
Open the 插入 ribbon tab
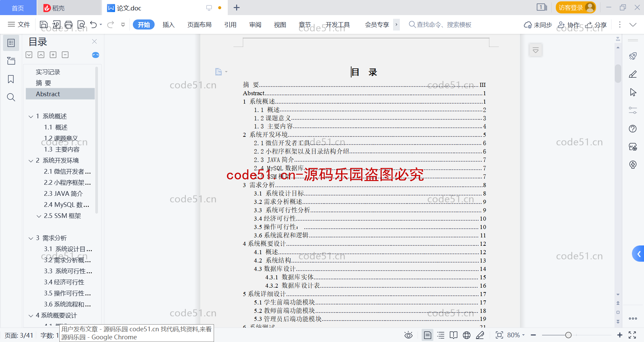coord(168,24)
